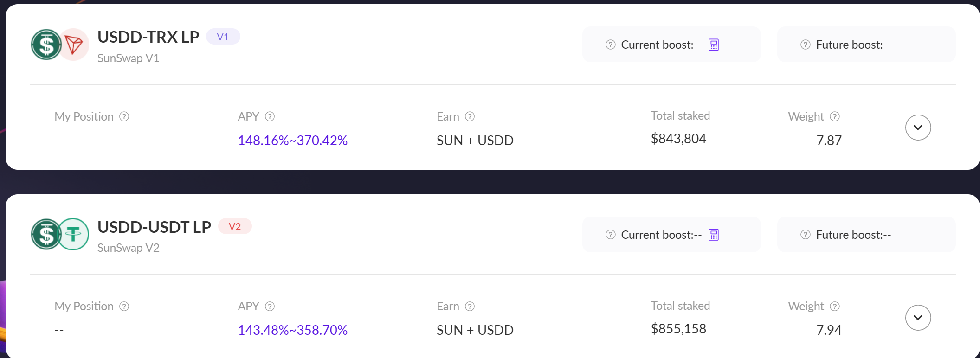Click the USDD-TRX LP pool title
This screenshot has height=358, width=980.
coord(148,37)
